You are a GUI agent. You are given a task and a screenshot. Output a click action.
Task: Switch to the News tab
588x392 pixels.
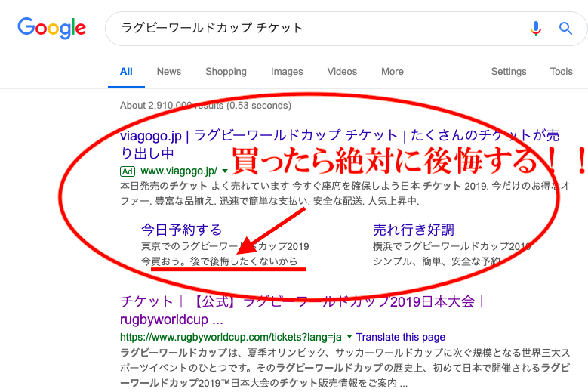click(x=169, y=72)
